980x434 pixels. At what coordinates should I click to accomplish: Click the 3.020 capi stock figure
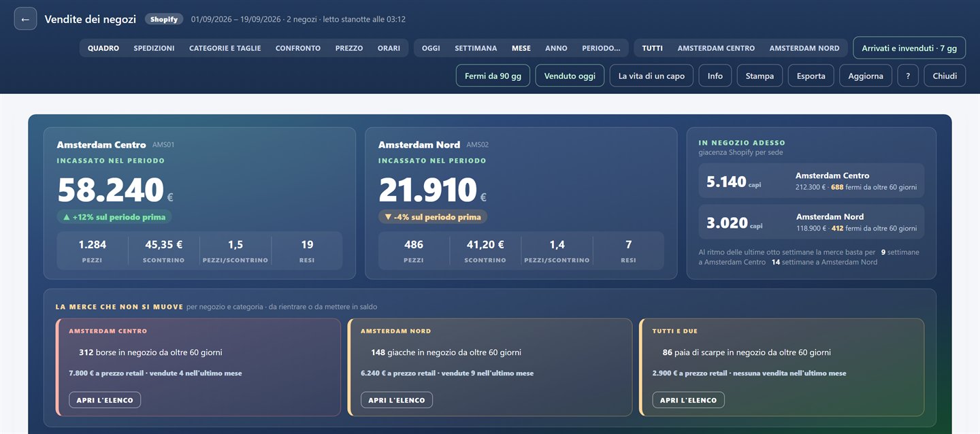pyautogui.click(x=734, y=222)
